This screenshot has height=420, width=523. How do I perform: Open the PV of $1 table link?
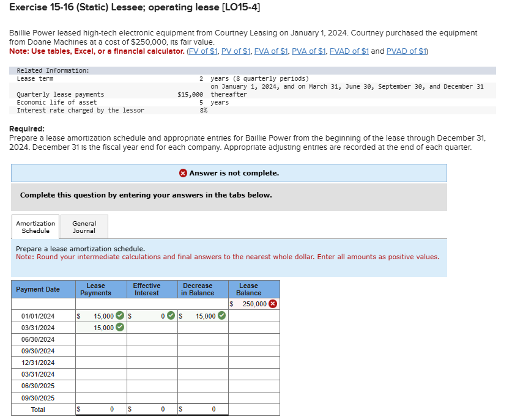(x=236, y=51)
